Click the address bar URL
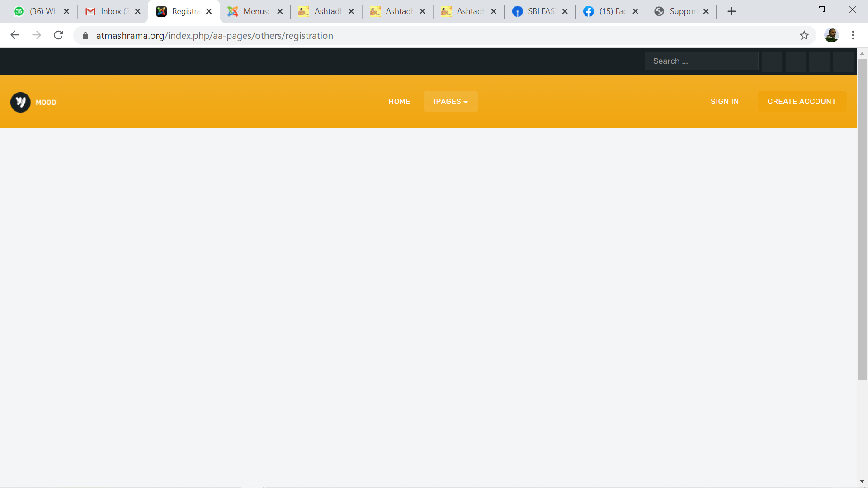Viewport: 868px width, 488px height. pyautogui.click(x=214, y=36)
